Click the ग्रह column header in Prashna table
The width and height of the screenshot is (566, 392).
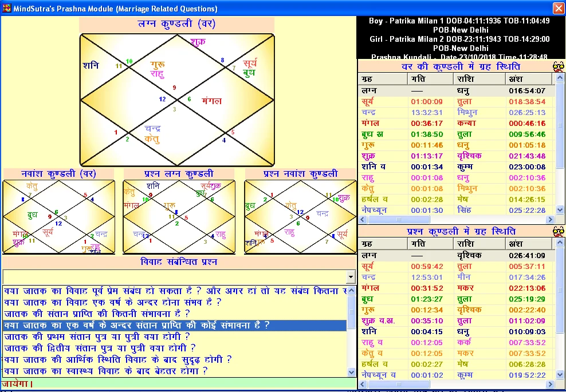point(383,243)
